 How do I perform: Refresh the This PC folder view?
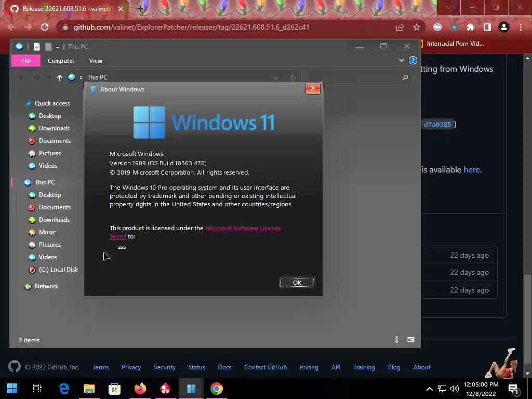(x=293, y=77)
